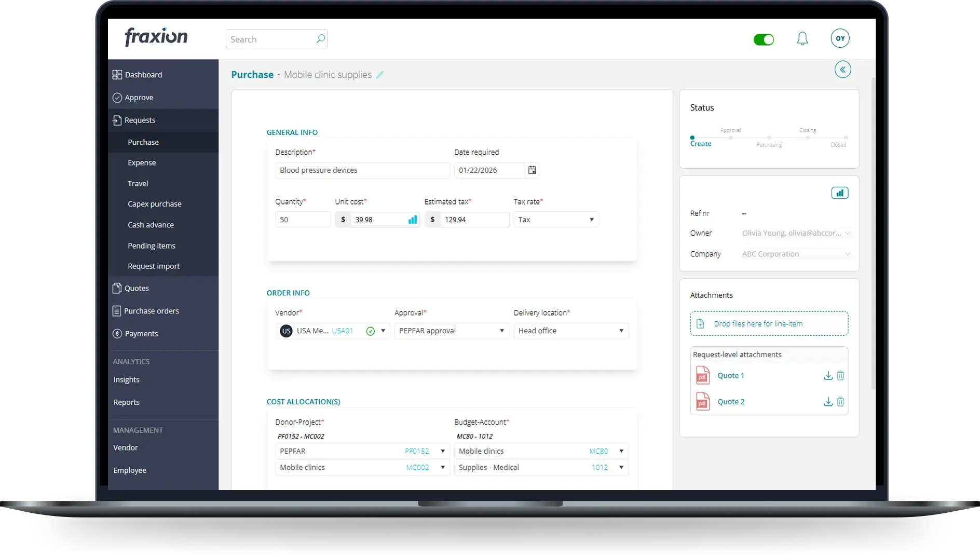Click the Unit cost field 39.98
This screenshot has height=558, width=980.
coord(377,220)
